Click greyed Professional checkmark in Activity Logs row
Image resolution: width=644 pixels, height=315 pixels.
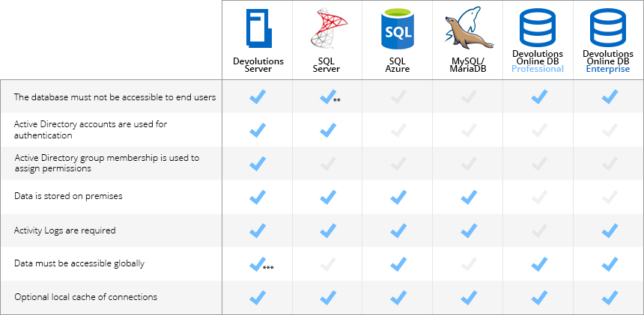tap(539, 230)
